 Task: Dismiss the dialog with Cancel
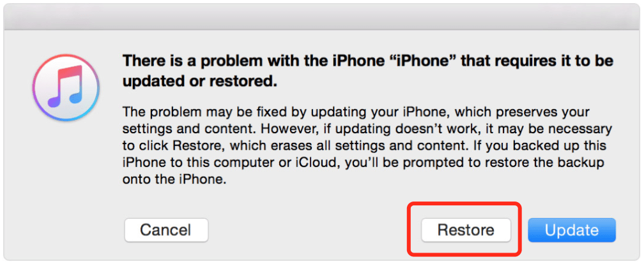(166, 230)
